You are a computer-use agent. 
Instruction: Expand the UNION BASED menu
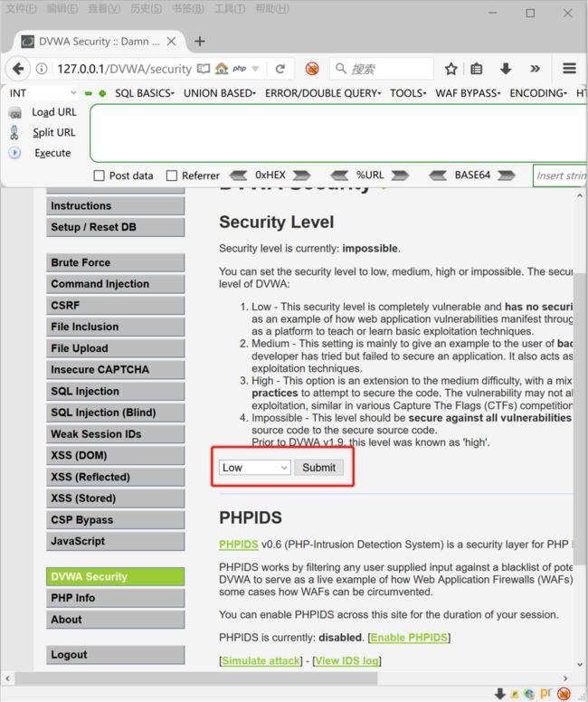pos(220,93)
